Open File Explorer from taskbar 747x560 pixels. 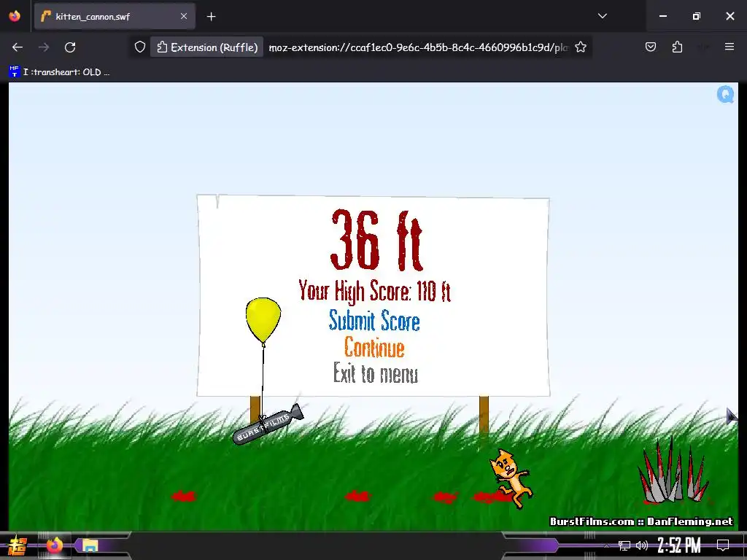[x=90, y=545]
